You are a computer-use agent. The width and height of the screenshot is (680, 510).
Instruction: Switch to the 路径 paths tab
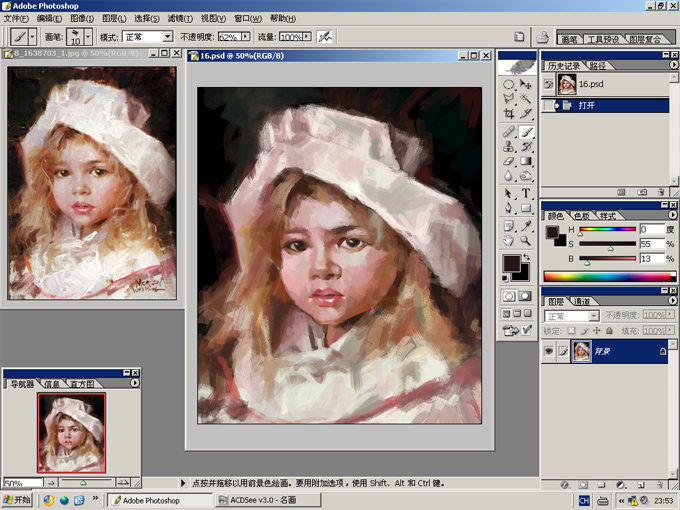pyautogui.click(x=598, y=65)
